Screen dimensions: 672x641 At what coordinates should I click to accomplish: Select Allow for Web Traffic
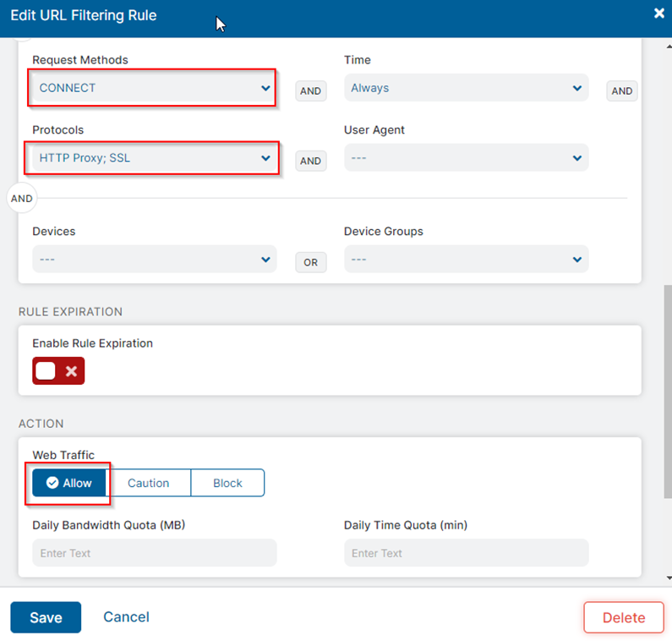pyautogui.click(x=69, y=483)
